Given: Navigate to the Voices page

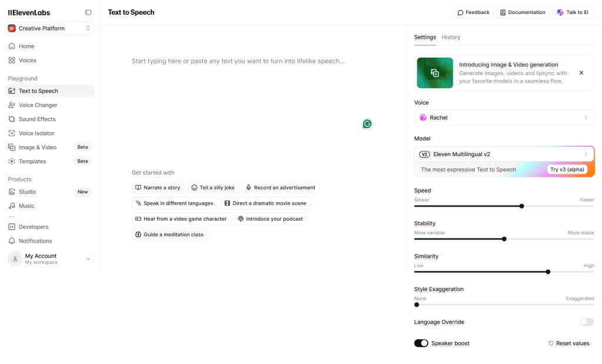Looking at the screenshot, I should pos(26,60).
